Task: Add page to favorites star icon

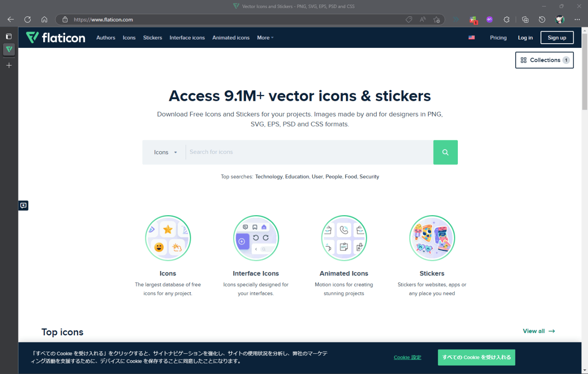Action: tap(437, 19)
